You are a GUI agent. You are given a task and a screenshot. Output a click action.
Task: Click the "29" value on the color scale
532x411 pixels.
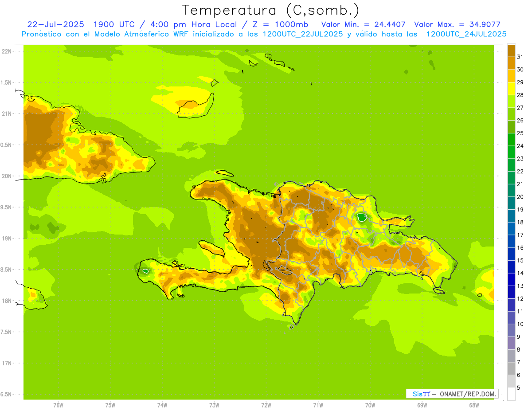[x=520, y=82]
